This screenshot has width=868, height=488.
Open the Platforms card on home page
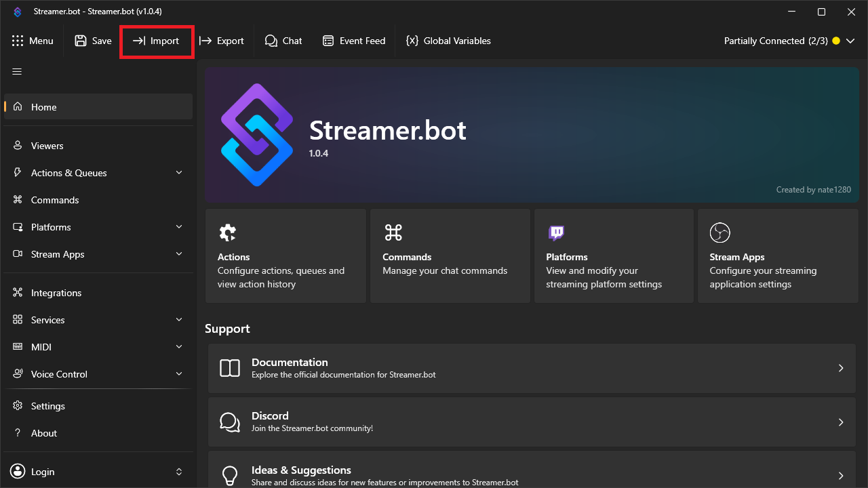click(614, 256)
